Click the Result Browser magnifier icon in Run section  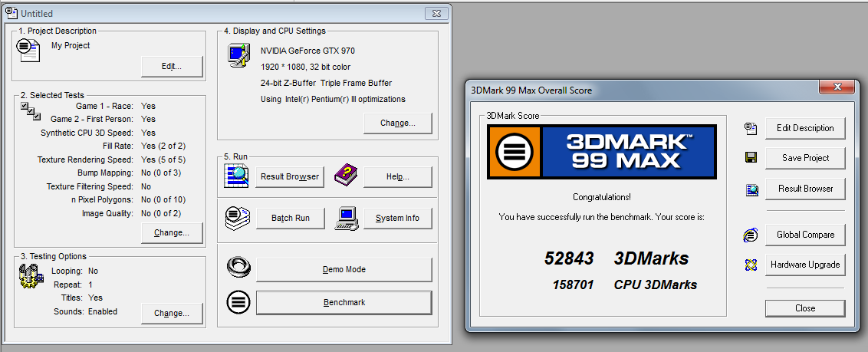(236, 176)
